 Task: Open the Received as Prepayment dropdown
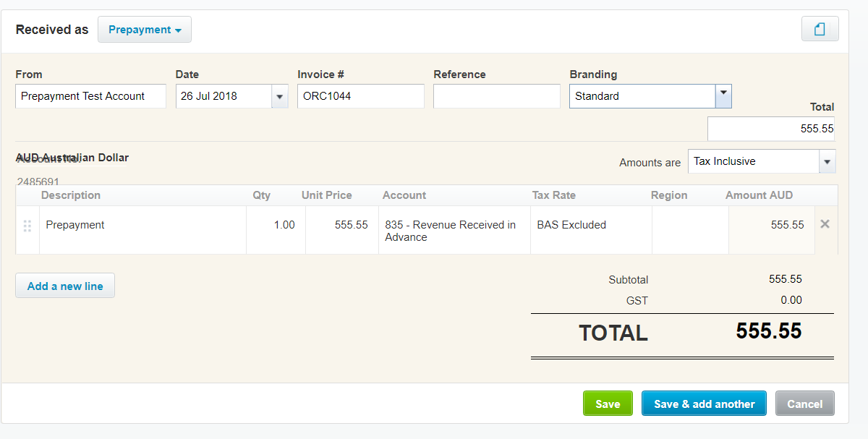(145, 30)
